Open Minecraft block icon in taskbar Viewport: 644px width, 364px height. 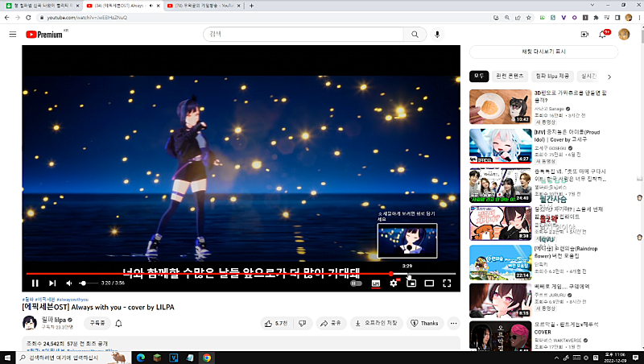click(x=157, y=358)
